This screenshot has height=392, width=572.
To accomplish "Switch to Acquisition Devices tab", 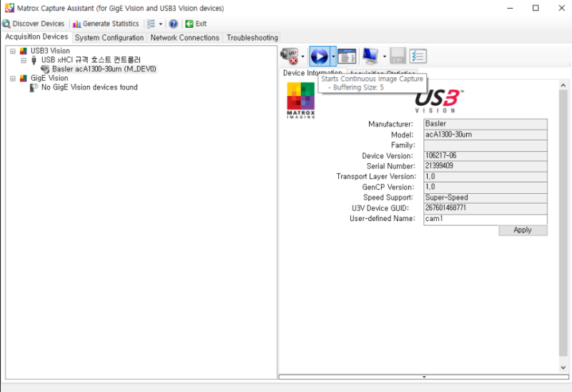I will (36, 37).
